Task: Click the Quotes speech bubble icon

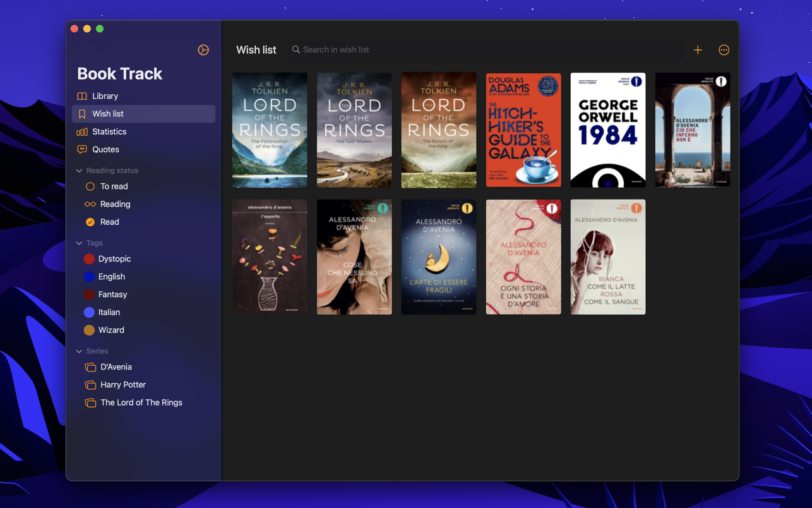Action: [82, 149]
